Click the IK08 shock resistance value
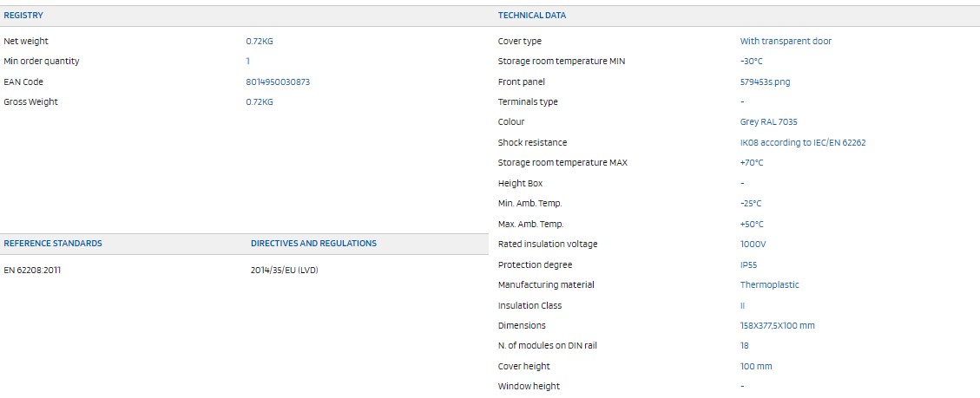This screenshot has height=398, width=980. point(803,142)
